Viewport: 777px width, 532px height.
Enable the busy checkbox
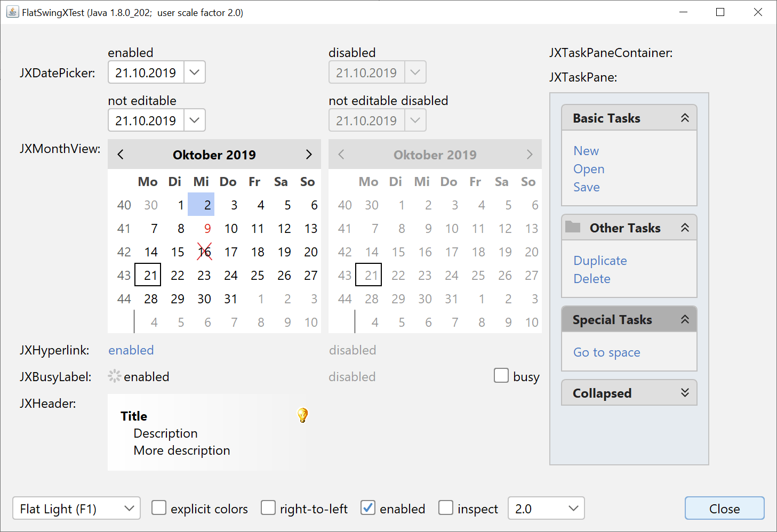[501, 376]
